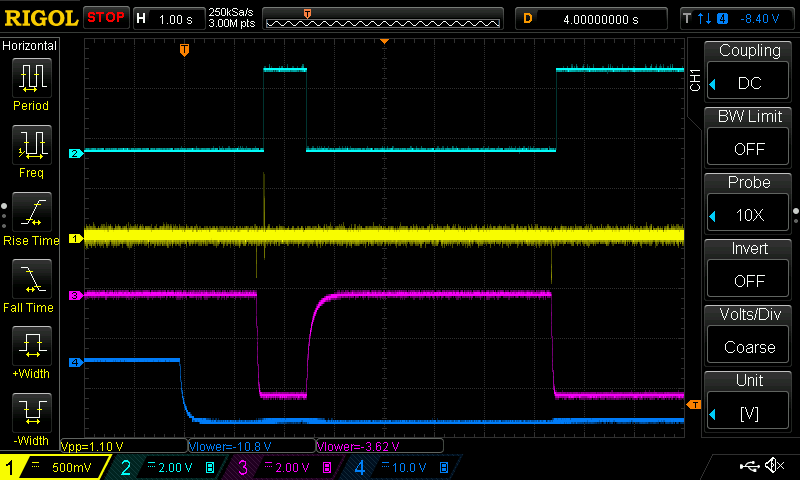
Task: Select the horizontal timebase 1.00 s field
Action: point(168,19)
